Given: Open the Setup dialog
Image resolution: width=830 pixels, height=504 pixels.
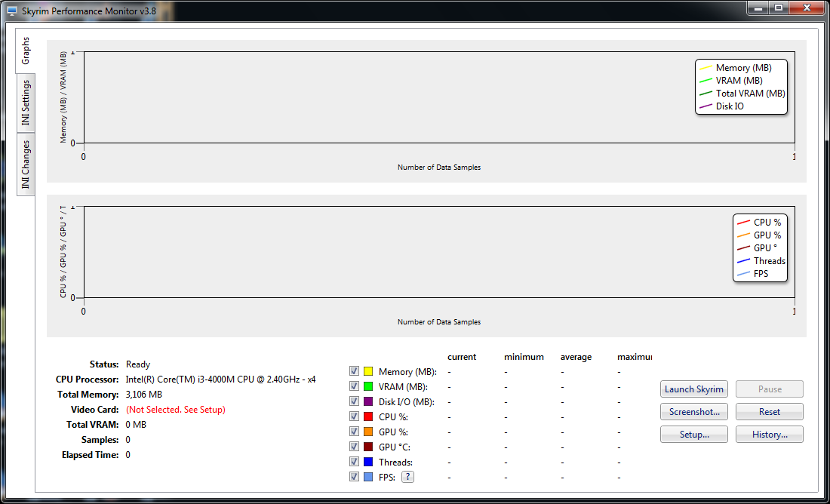Looking at the screenshot, I should [694, 435].
